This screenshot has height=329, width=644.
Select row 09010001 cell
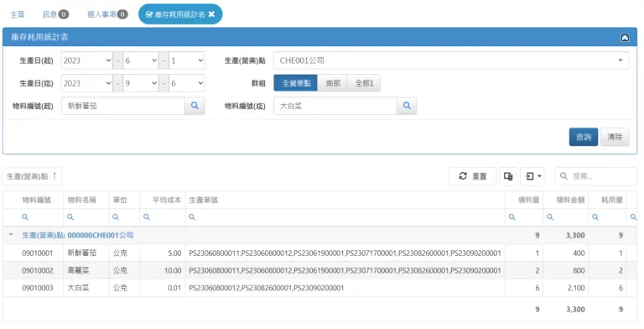tap(38, 253)
